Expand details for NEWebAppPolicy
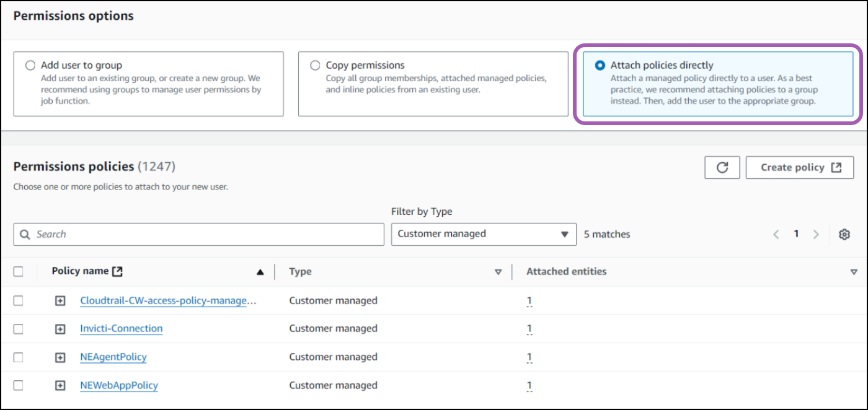This screenshot has height=410, width=868. (60, 385)
